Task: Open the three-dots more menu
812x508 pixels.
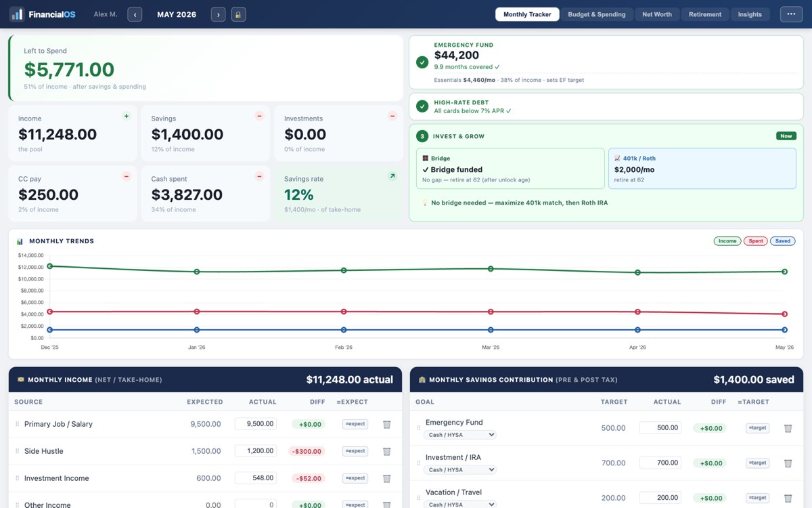Action: (x=791, y=14)
